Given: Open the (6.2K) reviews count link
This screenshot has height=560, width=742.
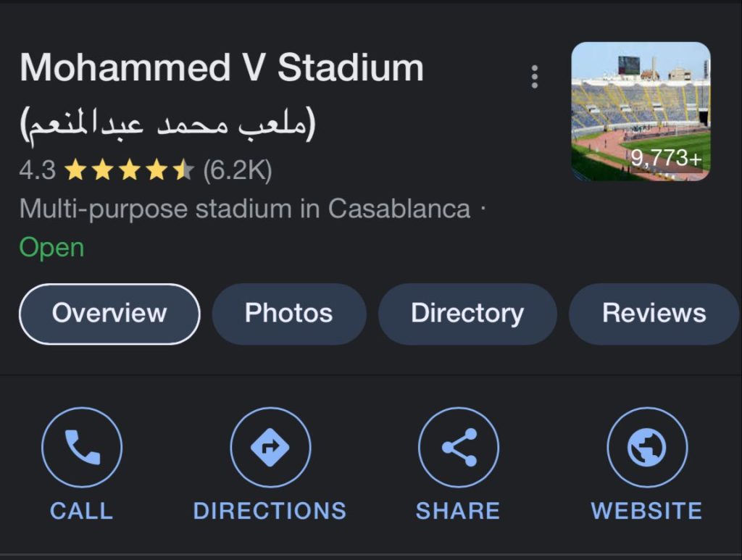Looking at the screenshot, I should click(x=238, y=170).
